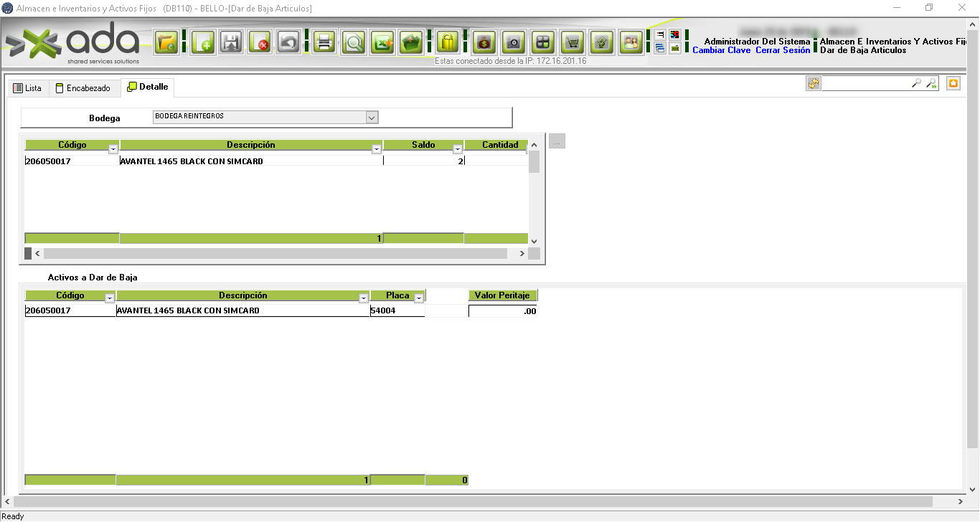Click the new document toolbar icon
The image size is (980, 522).
[x=203, y=42]
